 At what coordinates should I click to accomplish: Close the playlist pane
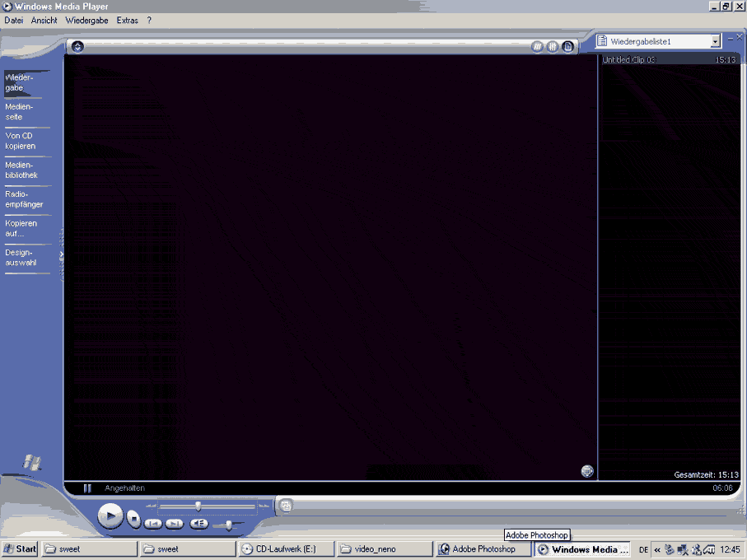tap(740, 37)
